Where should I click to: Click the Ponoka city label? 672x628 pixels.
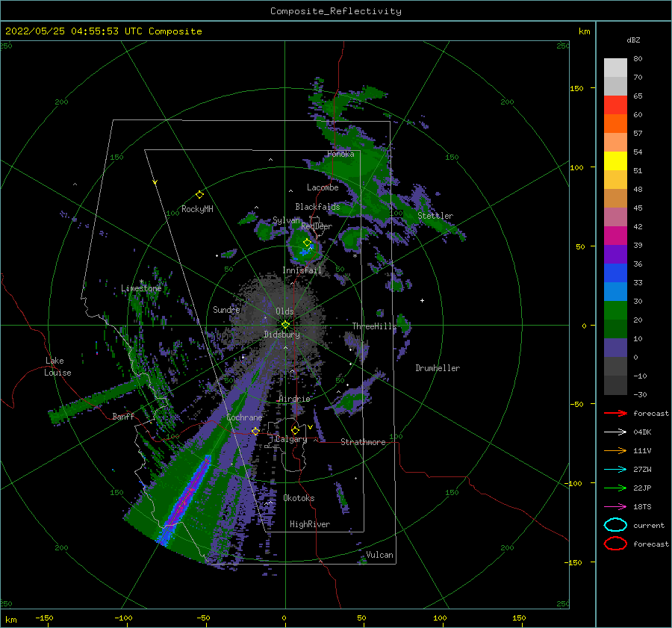pyautogui.click(x=340, y=154)
